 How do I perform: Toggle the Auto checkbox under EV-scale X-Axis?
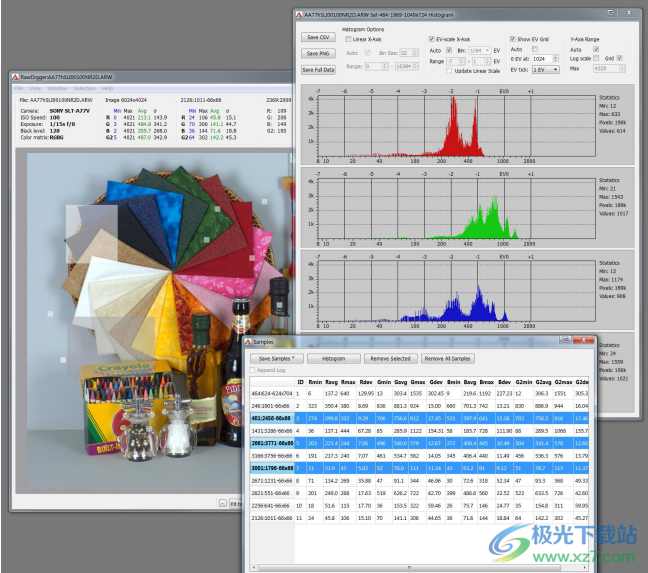[449, 50]
